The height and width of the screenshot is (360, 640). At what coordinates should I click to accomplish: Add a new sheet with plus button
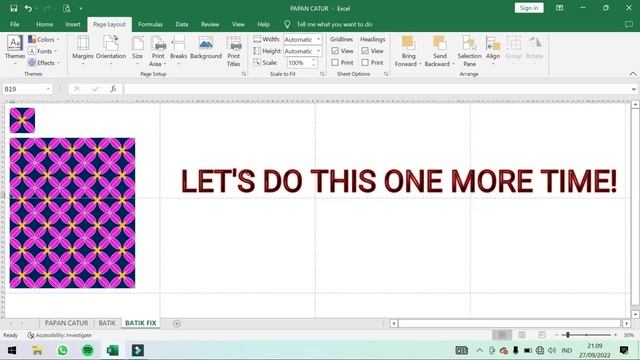click(x=176, y=323)
